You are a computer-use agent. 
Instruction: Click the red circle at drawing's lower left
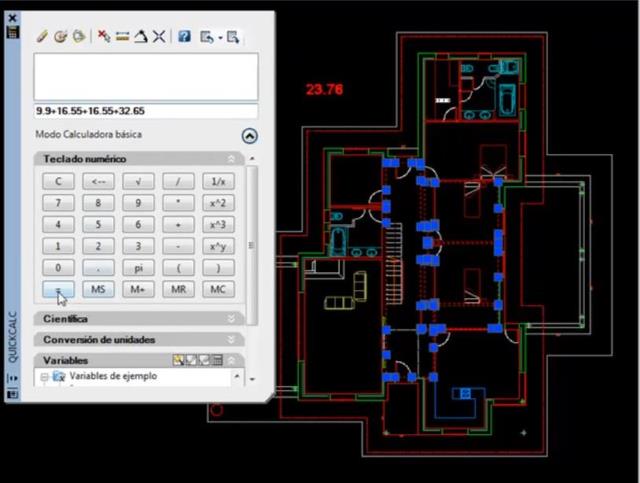point(217,410)
